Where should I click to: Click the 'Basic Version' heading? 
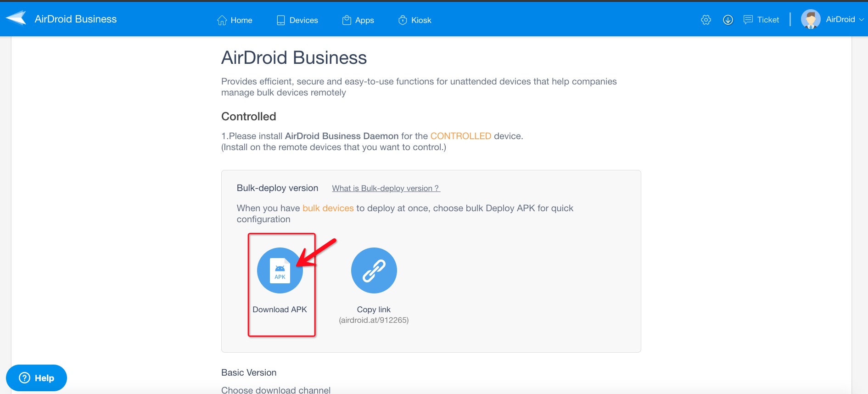coord(249,372)
